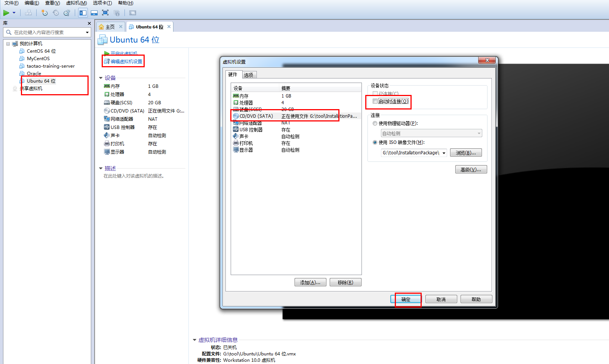The image size is (609, 364).
Task: Start the VM with green play icon
Action: point(6,13)
